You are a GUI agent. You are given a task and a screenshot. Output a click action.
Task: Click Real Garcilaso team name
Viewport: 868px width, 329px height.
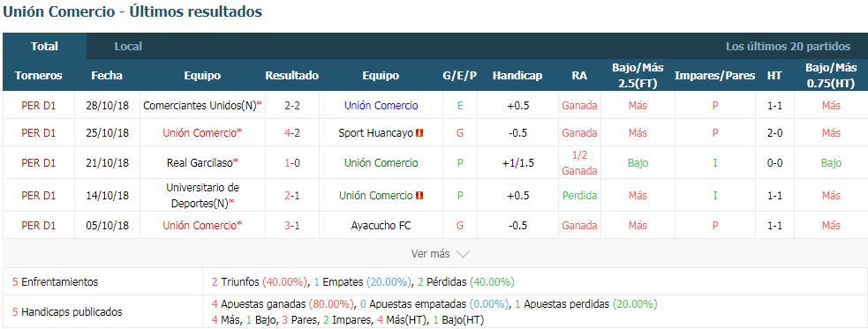(200, 162)
